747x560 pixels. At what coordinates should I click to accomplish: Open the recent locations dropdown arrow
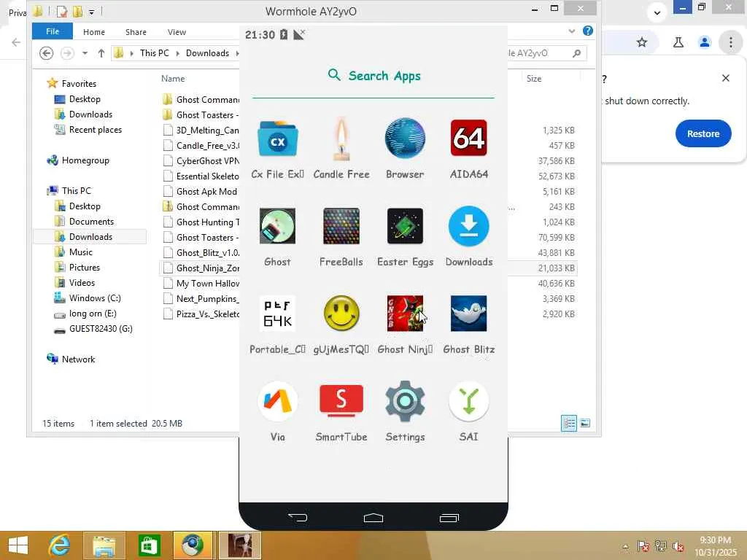point(85,52)
